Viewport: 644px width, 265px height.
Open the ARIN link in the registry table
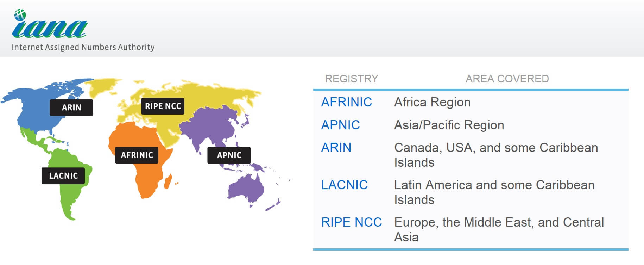click(336, 148)
